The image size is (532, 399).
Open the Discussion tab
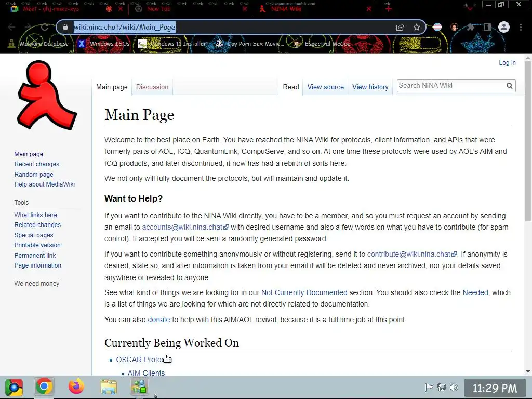point(152,87)
